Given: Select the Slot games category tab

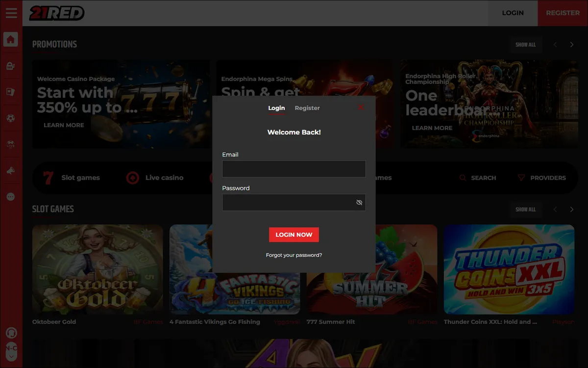Looking at the screenshot, I should [x=72, y=178].
